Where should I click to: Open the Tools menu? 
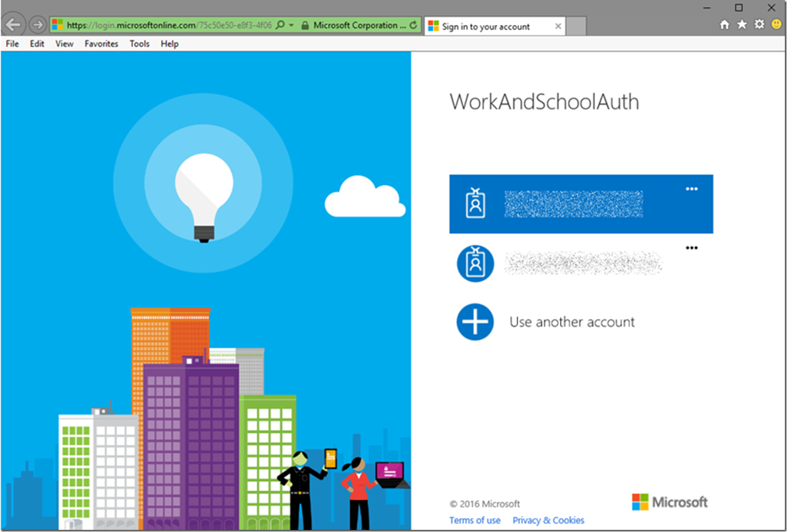pos(139,44)
